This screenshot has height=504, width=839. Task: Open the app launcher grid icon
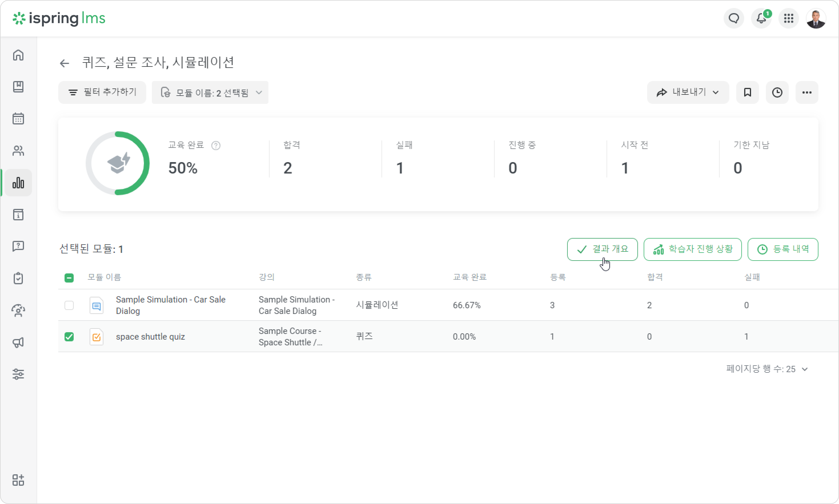click(x=789, y=18)
